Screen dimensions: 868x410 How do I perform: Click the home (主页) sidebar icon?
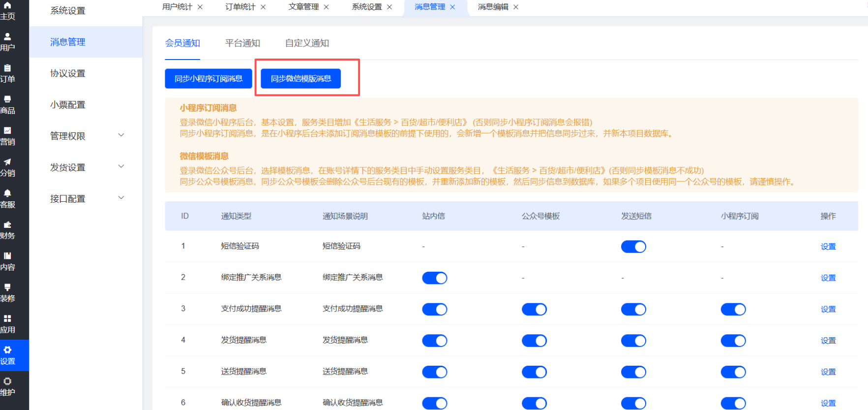click(x=7, y=6)
